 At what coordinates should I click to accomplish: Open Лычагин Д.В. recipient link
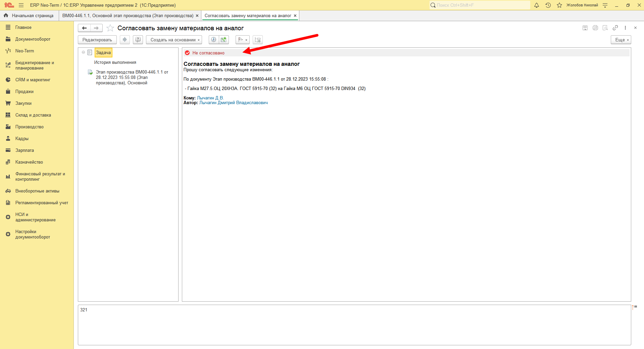210,98
